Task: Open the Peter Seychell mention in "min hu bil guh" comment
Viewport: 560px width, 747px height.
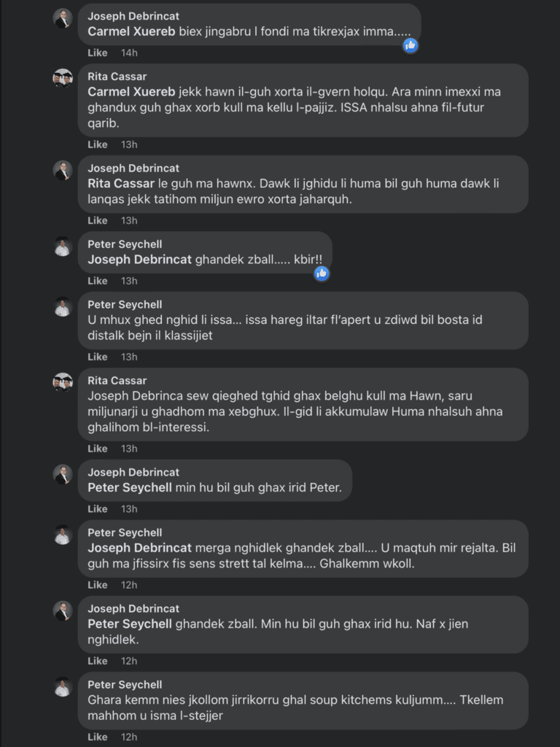Action: tap(130, 487)
